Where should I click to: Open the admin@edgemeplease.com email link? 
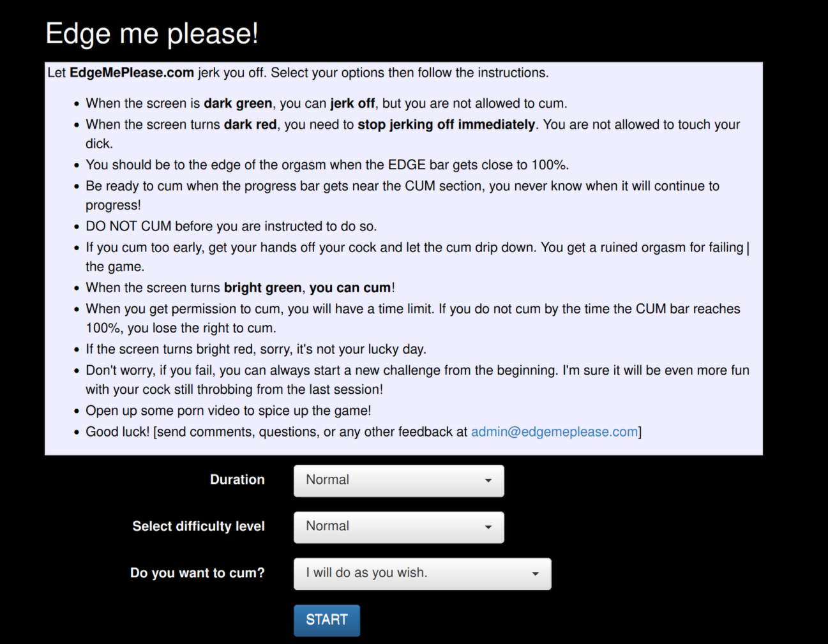click(x=554, y=431)
